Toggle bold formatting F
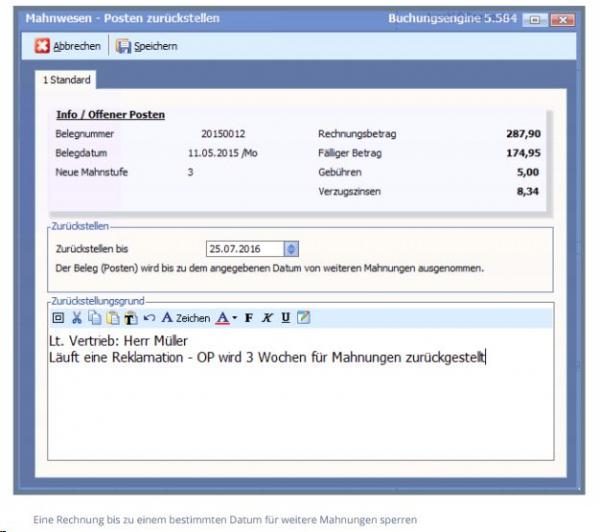 click(x=249, y=318)
